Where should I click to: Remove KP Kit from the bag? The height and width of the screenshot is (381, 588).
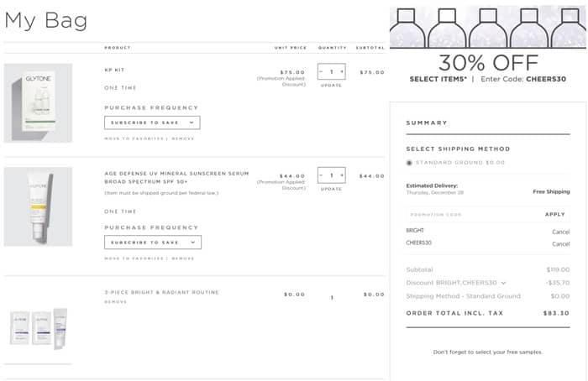click(183, 138)
